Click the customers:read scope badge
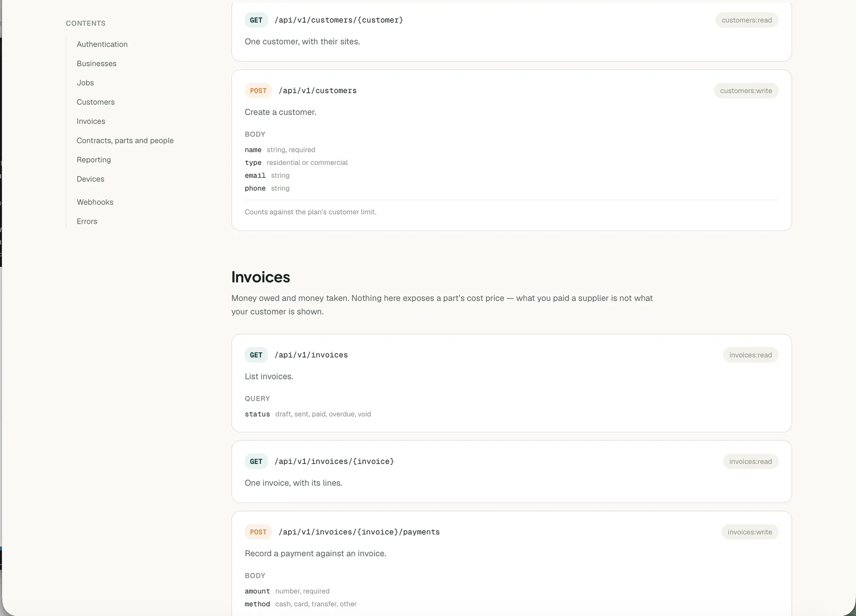This screenshot has height=616, width=856. tap(747, 20)
